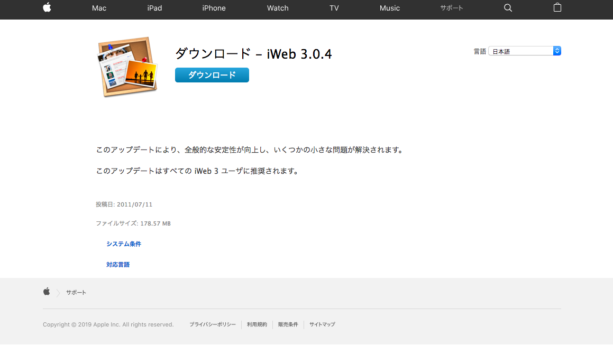Click the Apple logo in the footer breadcrumb

47,291
